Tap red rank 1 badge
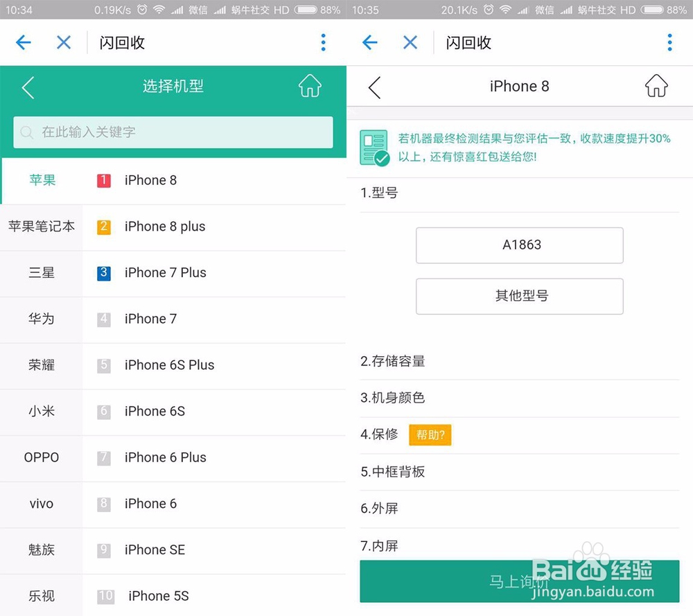693x616 pixels. point(104,180)
